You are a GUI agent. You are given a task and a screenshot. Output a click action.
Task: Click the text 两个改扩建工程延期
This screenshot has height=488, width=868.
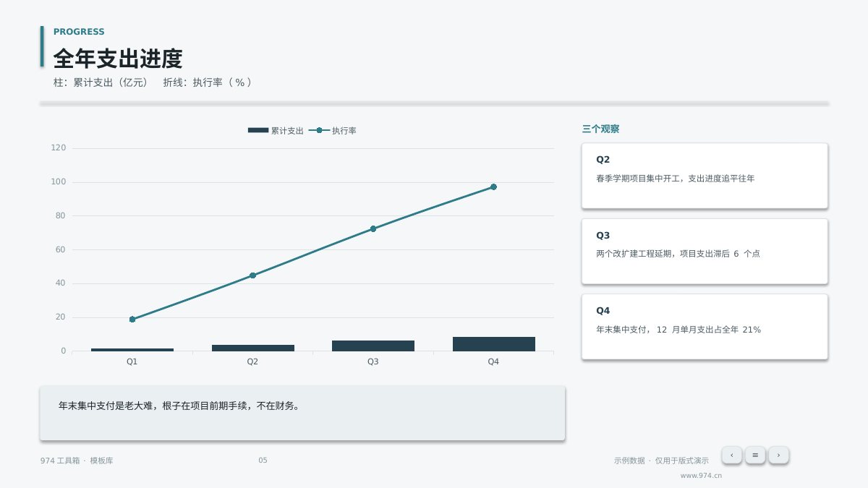635,254
